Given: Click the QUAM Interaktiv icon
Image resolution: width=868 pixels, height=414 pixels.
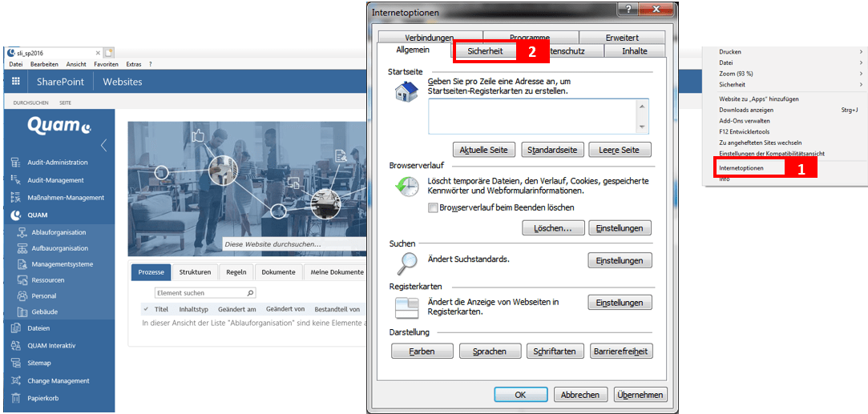Looking at the screenshot, I should (x=16, y=345).
